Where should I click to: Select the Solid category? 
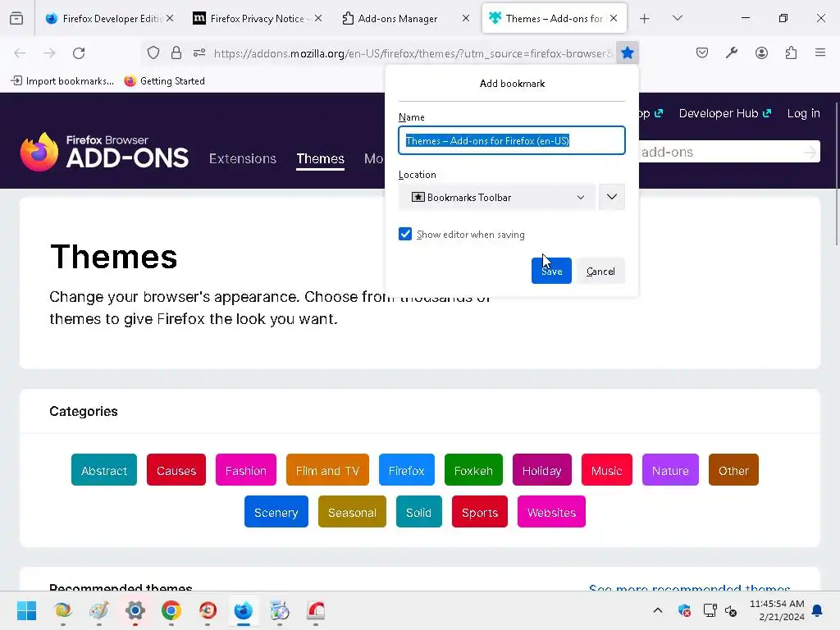tap(419, 512)
